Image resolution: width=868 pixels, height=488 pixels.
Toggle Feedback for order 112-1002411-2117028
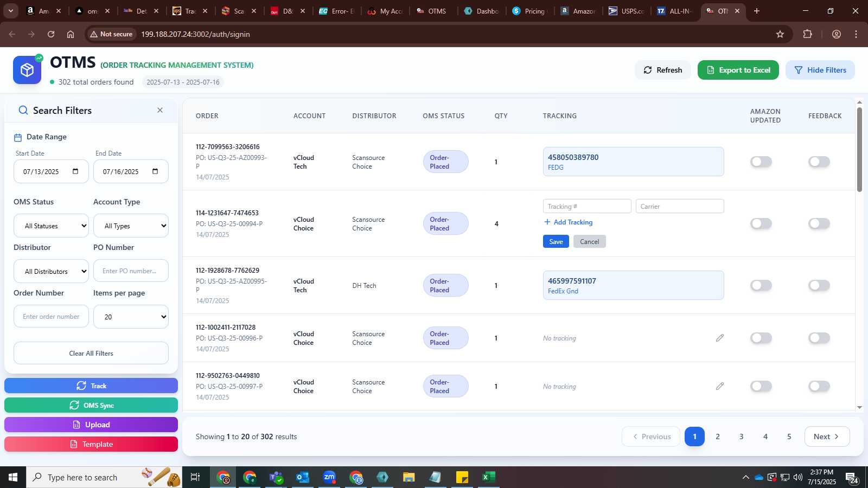coord(819,338)
